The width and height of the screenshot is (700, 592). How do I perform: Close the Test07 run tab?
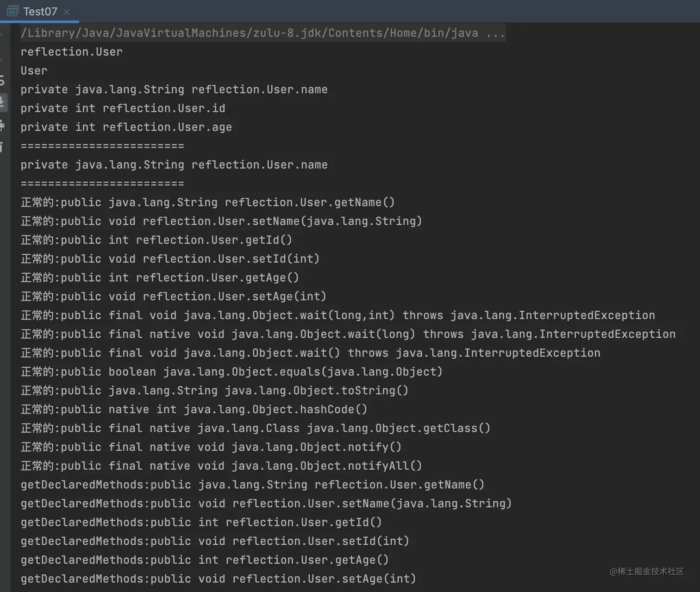(x=67, y=12)
